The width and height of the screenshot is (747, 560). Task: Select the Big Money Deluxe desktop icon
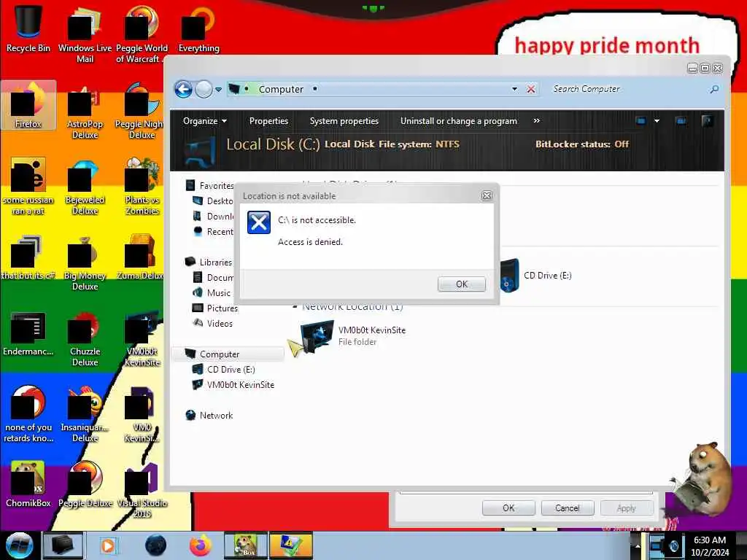(85, 262)
